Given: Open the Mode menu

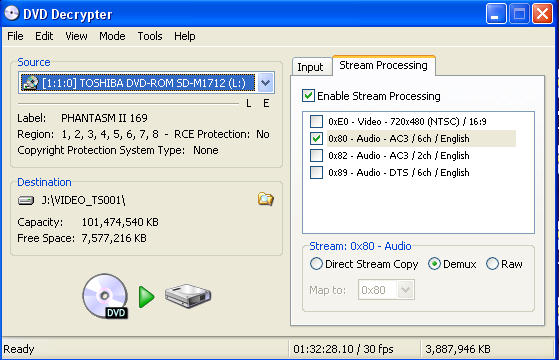Looking at the screenshot, I should click(x=112, y=36).
